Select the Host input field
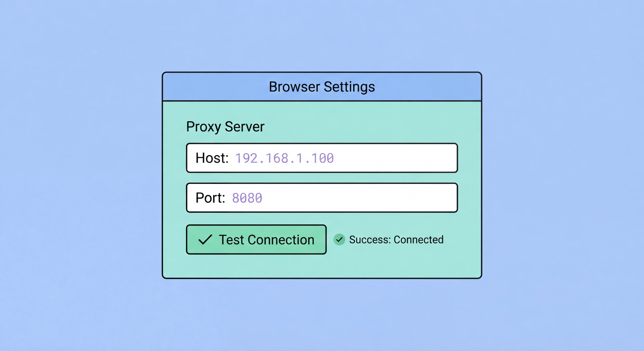 point(322,158)
